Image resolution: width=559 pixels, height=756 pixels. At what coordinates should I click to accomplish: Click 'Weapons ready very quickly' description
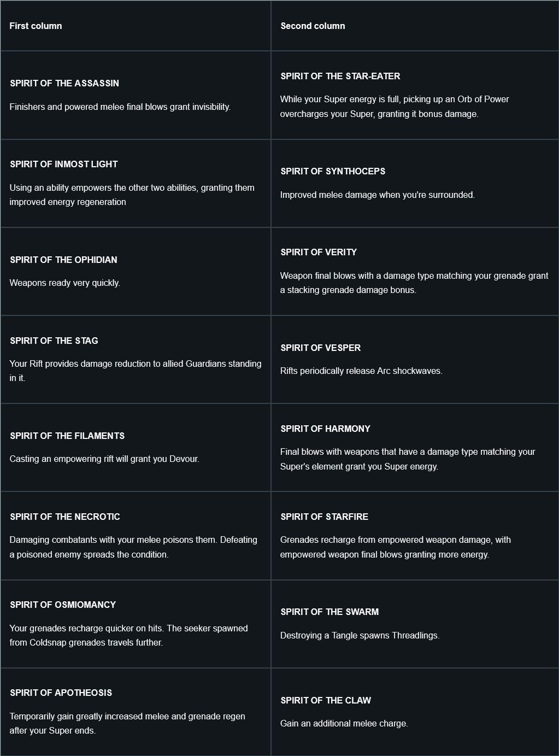tap(64, 283)
